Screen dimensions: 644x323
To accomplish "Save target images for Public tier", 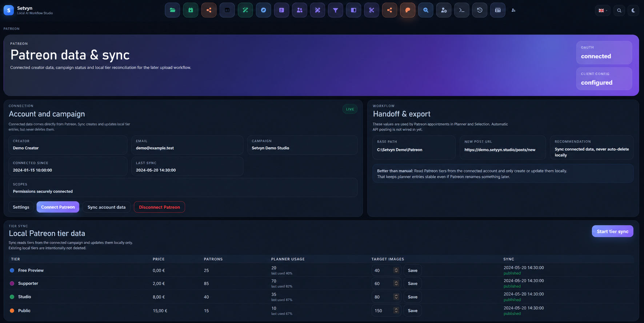I will tap(413, 311).
